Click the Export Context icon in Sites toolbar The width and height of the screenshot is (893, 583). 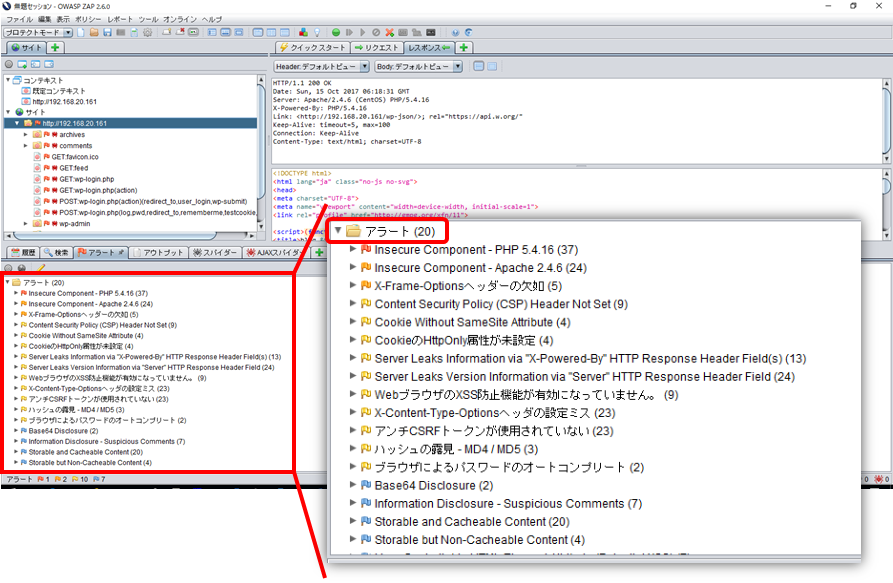(x=49, y=64)
